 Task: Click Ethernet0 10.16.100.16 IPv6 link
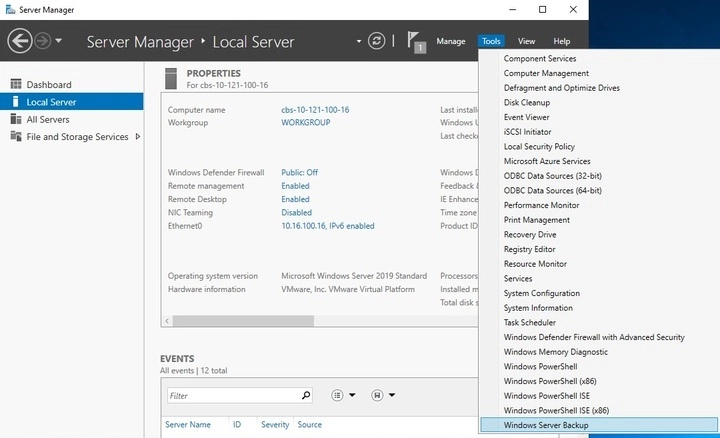(327, 226)
